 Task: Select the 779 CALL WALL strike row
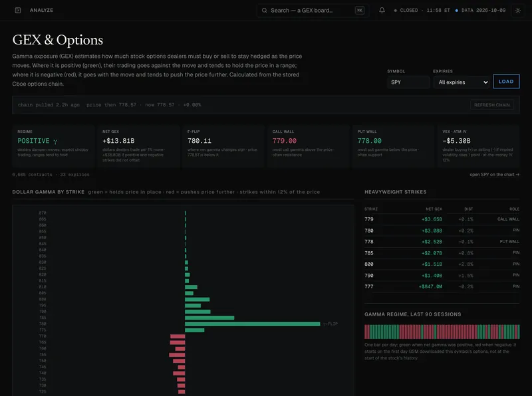point(442,219)
